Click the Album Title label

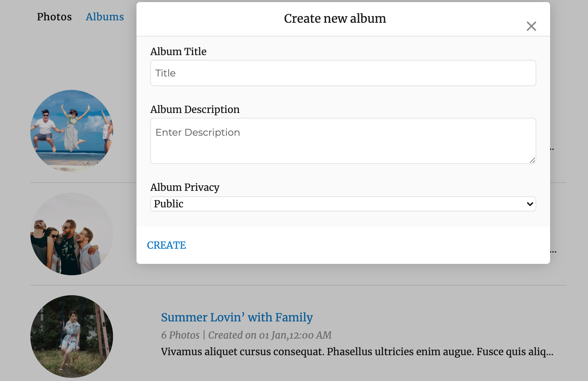178,51
